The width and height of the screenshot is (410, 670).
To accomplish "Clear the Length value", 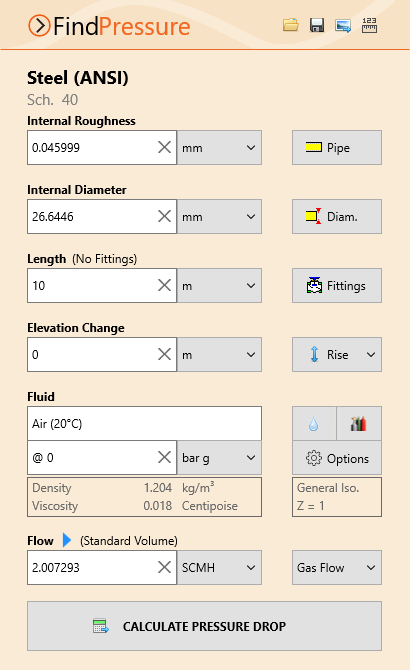I will [x=164, y=285].
